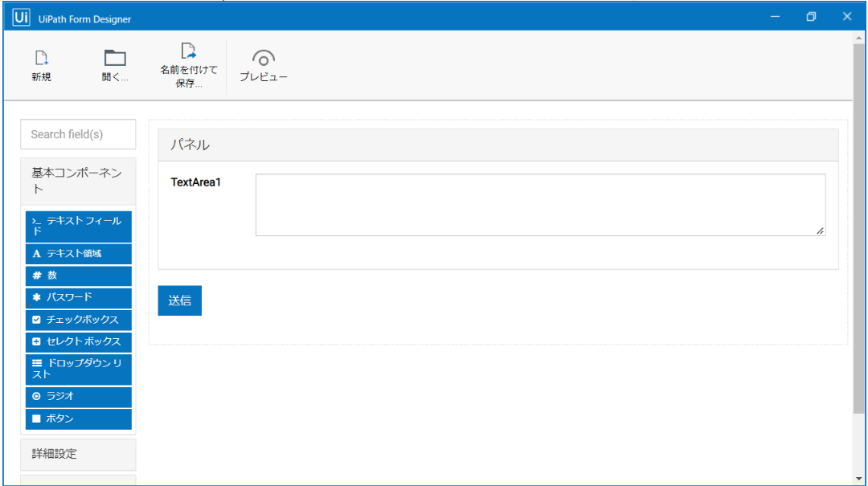Viewport: 868px width, 486px height.
Task: Collapse the 基本コンポーネント section
Action: point(78,181)
